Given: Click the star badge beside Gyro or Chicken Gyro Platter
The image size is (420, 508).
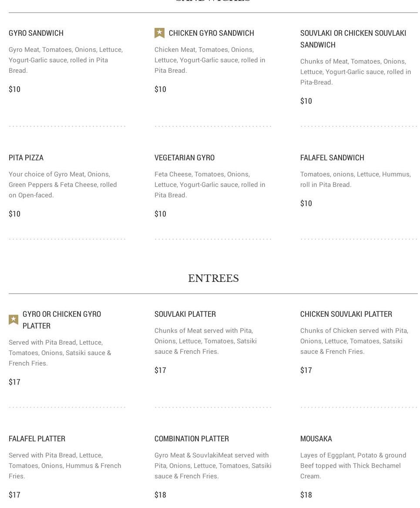Looking at the screenshot, I should click(13, 320).
